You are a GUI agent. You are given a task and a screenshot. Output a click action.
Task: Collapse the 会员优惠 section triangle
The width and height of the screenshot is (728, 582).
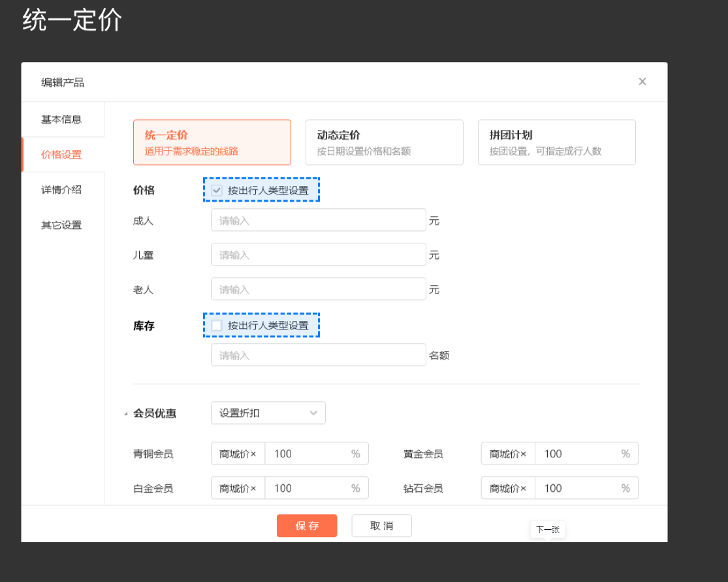(126, 414)
